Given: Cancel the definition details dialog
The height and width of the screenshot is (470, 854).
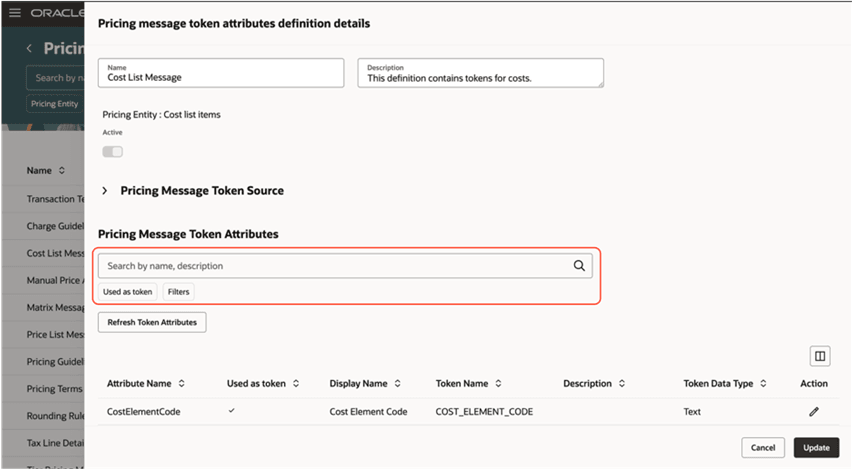Looking at the screenshot, I should [762, 448].
